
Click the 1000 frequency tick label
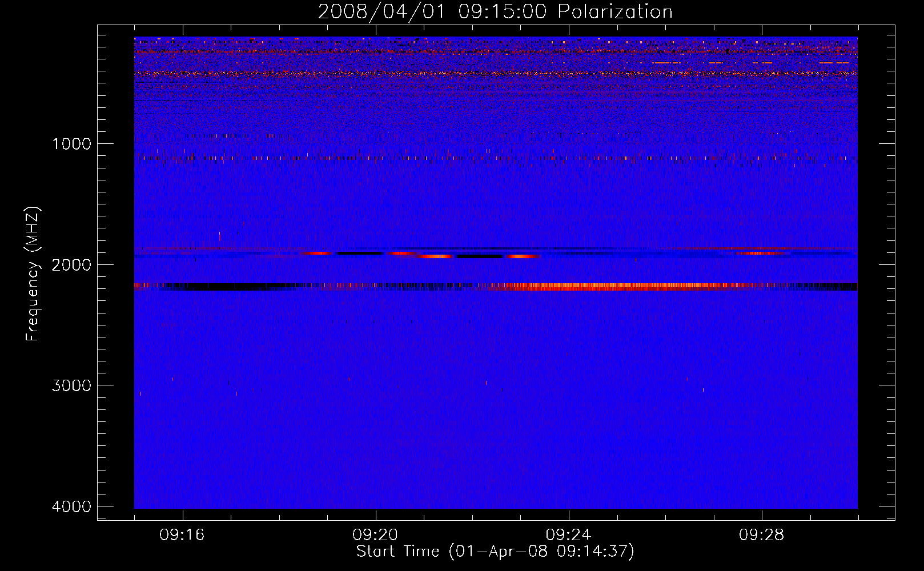click(x=71, y=144)
